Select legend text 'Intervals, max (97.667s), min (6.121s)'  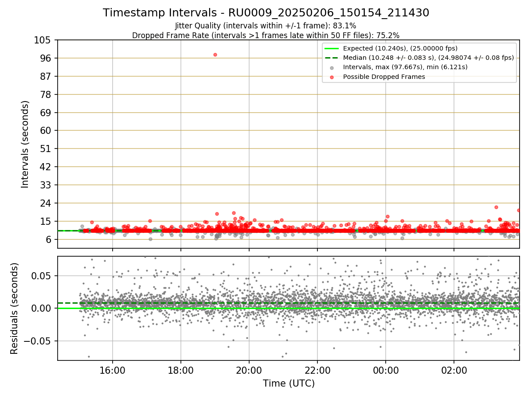[x=405, y=67]
